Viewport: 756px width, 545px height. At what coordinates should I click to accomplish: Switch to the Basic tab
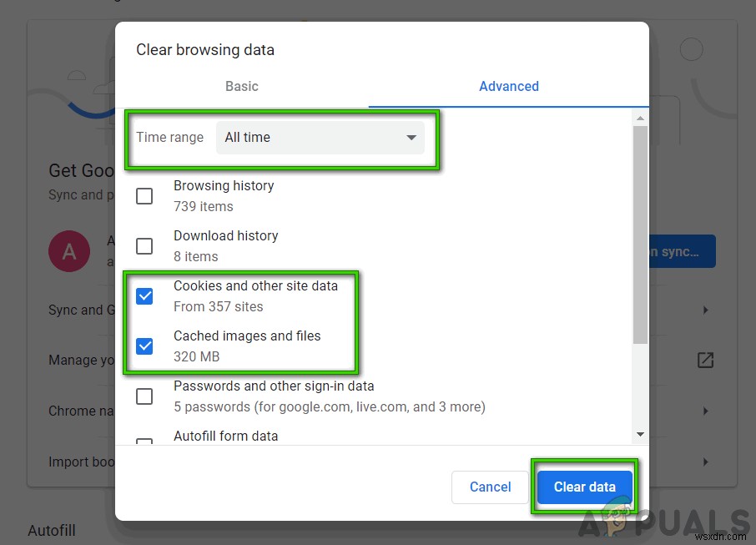point(242,86)
